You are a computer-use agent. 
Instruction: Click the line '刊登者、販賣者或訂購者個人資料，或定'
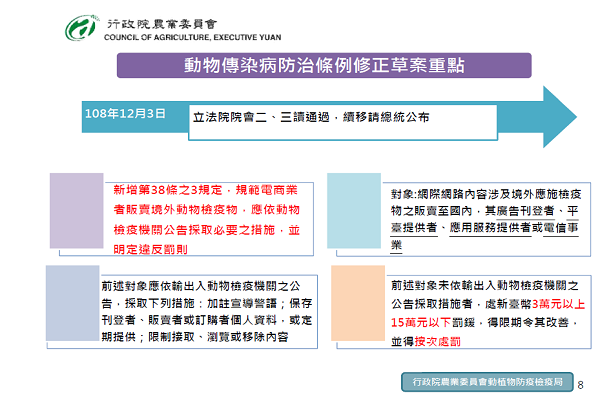click(207, 320)
